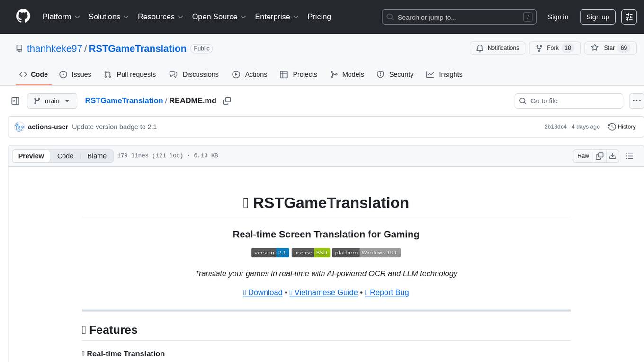
Task: Expand the Open Source menu
Action: tap(219, 17)
